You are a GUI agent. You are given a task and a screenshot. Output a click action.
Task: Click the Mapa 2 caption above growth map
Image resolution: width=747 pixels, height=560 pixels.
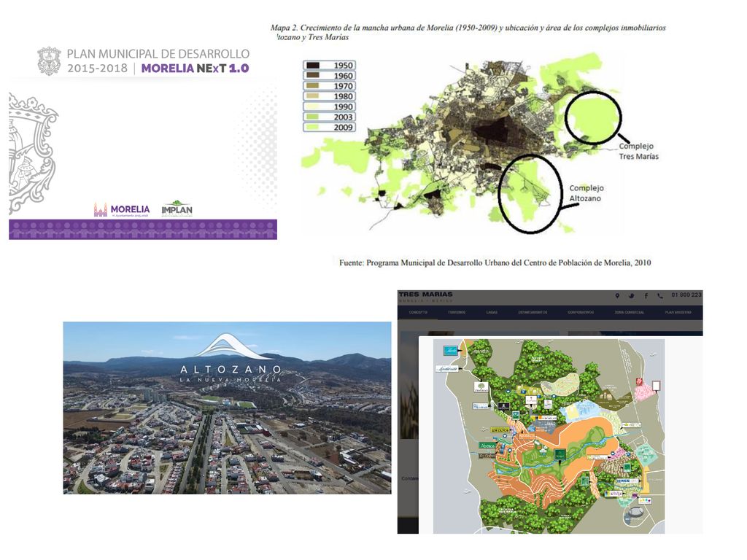tap(468, 32)
